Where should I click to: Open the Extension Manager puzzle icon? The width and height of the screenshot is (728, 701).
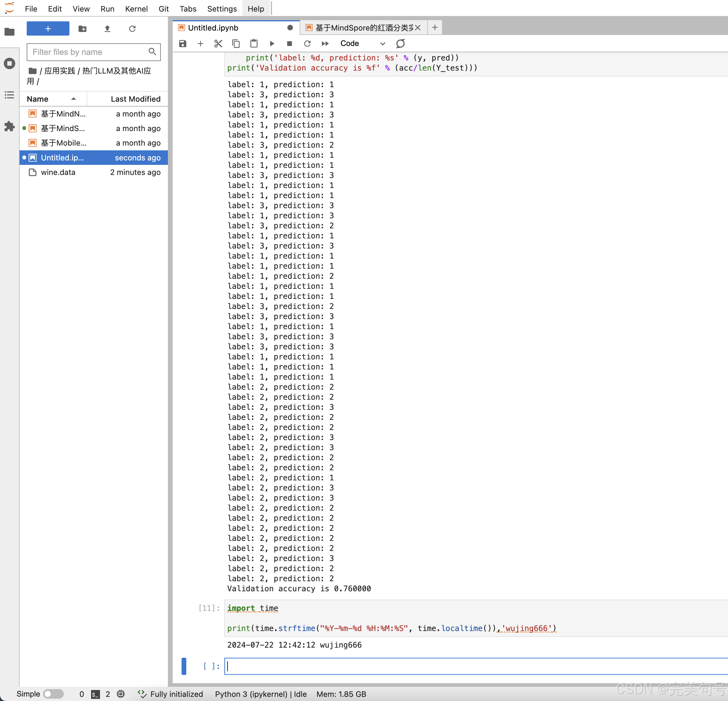tap(9, 126)
